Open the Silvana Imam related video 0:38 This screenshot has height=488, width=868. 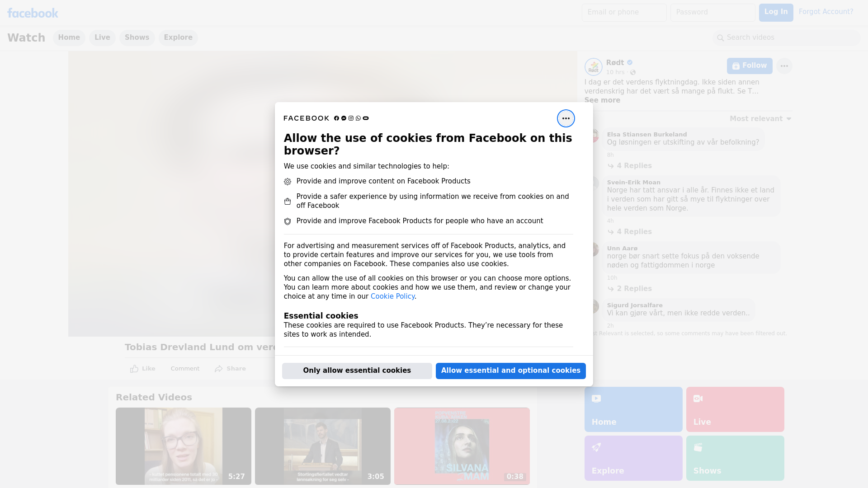[462, 446]
